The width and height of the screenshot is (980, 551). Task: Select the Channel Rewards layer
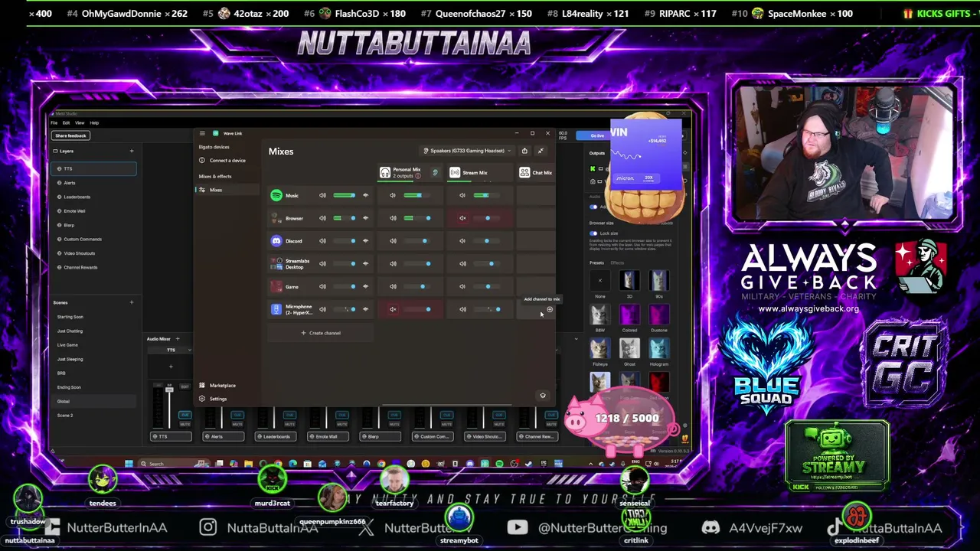(93, 267)
